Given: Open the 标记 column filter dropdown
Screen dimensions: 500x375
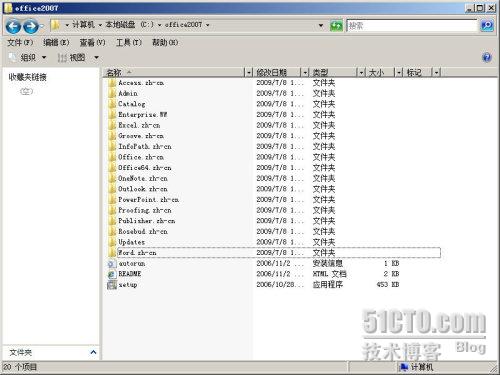Looking at the screenshot, I should click(436, 72).
